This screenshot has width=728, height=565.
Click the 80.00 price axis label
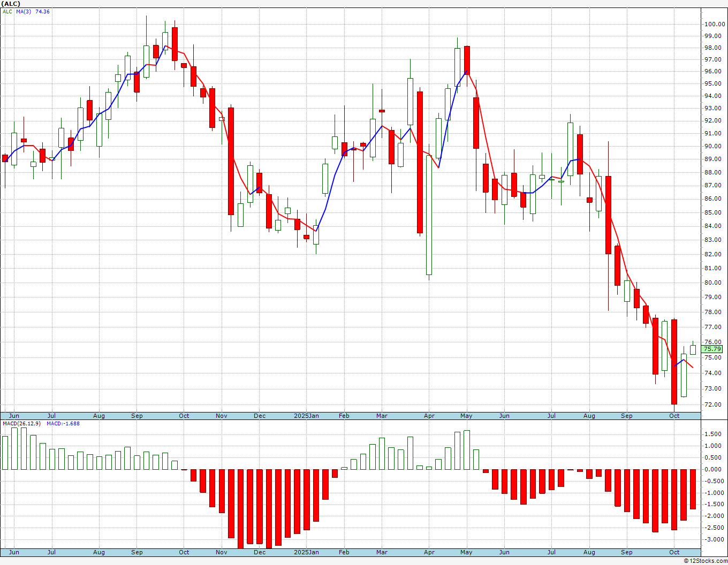712,282
